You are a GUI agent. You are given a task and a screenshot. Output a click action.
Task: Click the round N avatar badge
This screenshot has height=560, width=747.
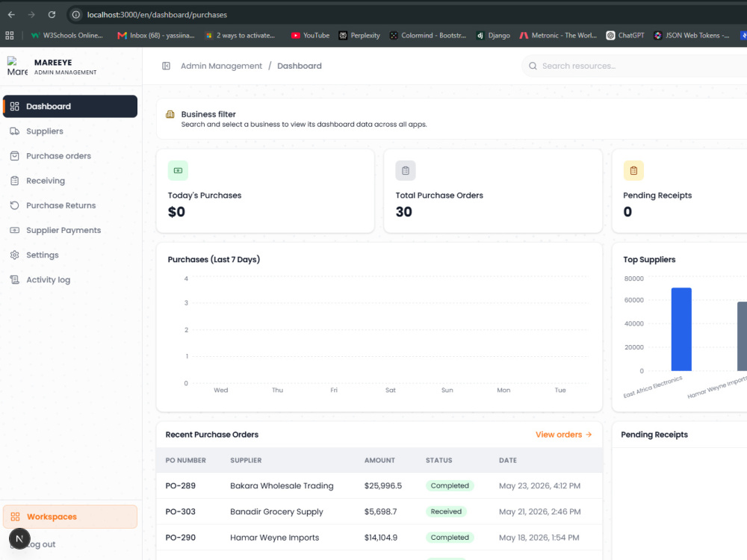(19, 539)
